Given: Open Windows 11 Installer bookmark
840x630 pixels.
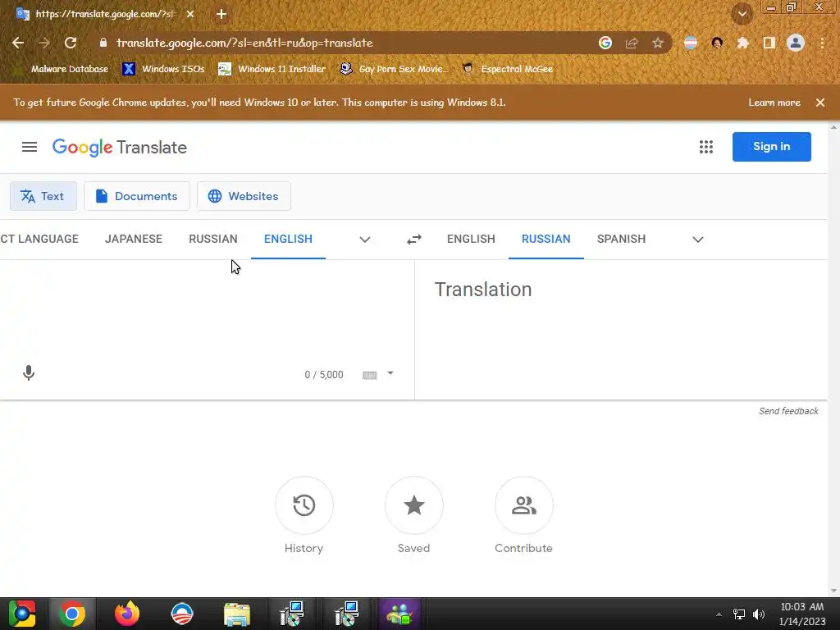Looking at the screenshot, I should coord(272,69).
